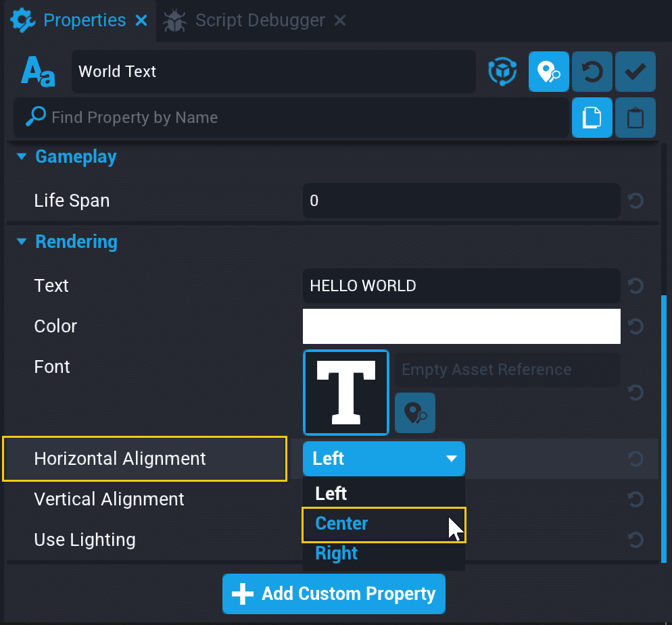Image resolution: width=672 pixels, height=625 pixels.
Task: Click the checkmark confirm icon at top right
Action: point(635,72)
